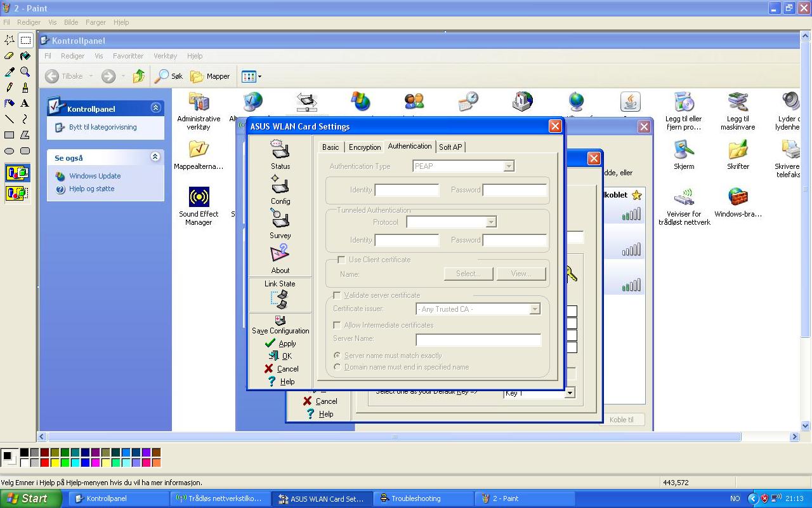Open the Tilbake history dropdown arrow
812x508 pixels.
point(91,76)
